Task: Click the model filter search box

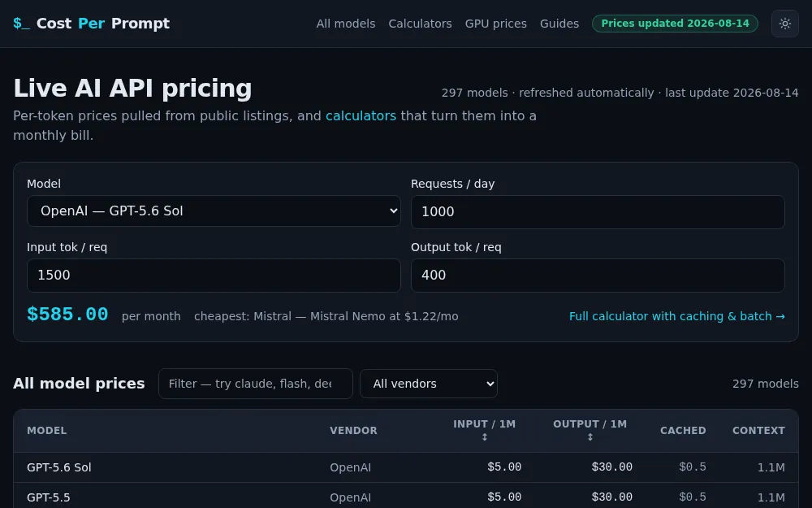Action: pos(255,384)
